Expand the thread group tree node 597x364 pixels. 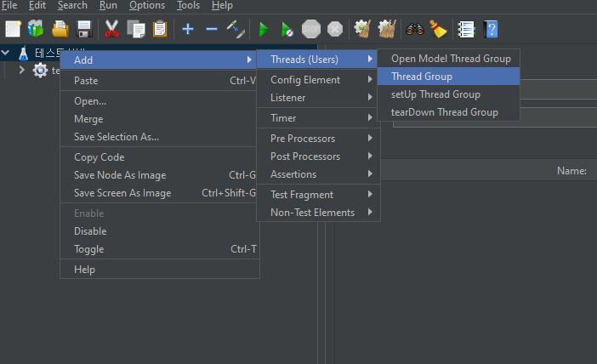tap(21, 70)
